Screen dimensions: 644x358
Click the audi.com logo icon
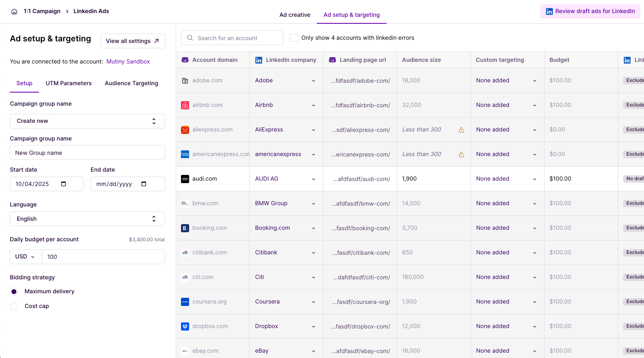[x=185, y=179]
